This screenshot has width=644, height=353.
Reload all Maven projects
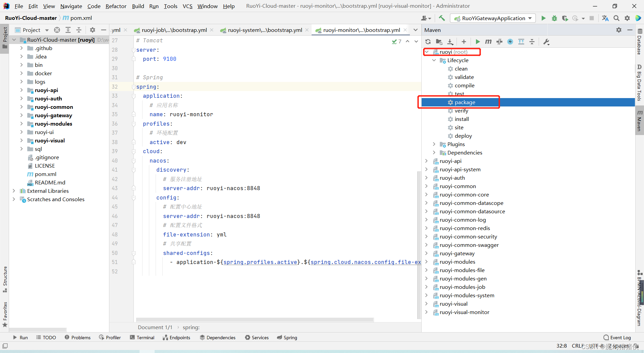[428, 42]
